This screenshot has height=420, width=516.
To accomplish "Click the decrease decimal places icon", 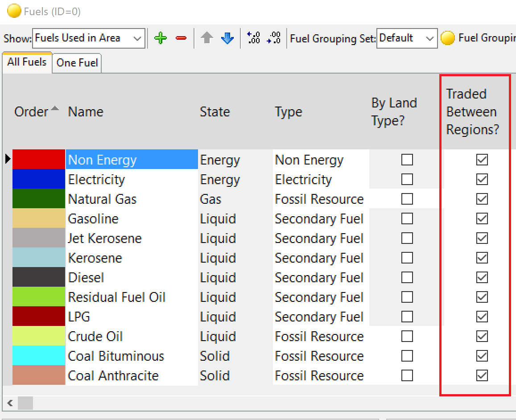I will point(274,38).
